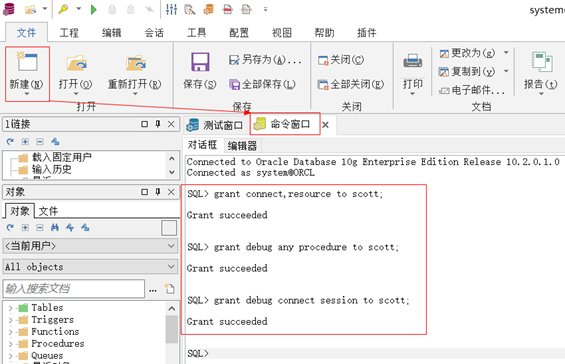Close the 命令窗口 tab
Image resolution: width=565 pixels, height=364 pixels.
[x=325, y=125]
